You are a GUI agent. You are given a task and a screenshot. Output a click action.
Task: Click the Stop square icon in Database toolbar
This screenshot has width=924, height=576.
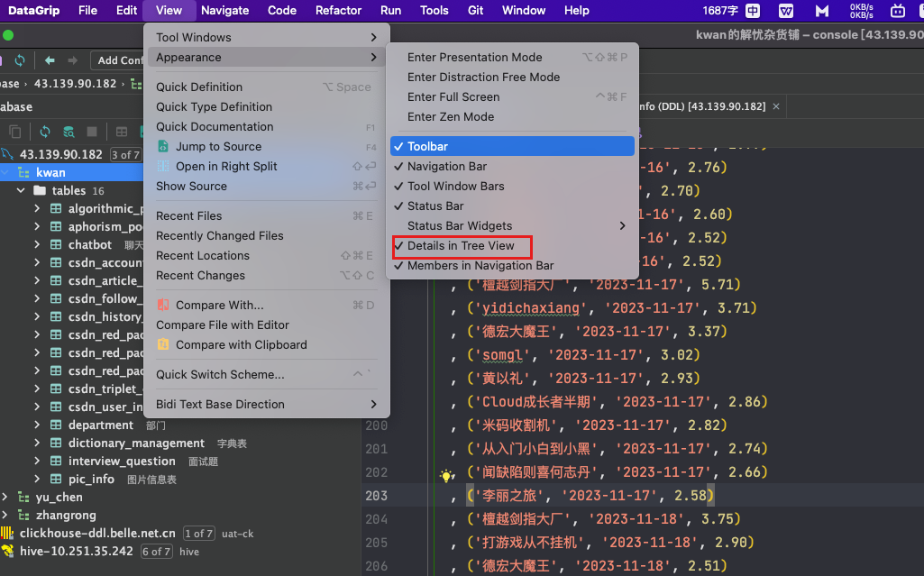coord(92,132)
